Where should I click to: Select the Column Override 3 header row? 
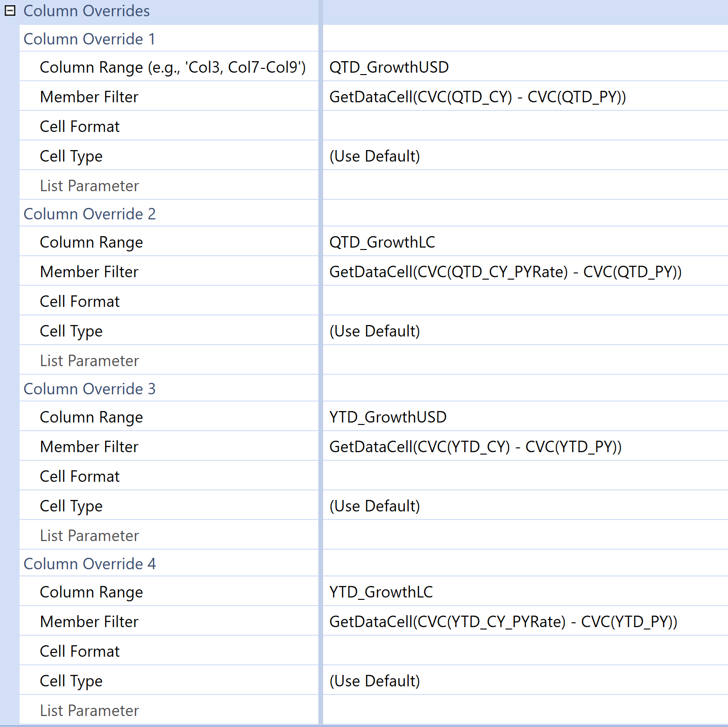click(89, 389)
